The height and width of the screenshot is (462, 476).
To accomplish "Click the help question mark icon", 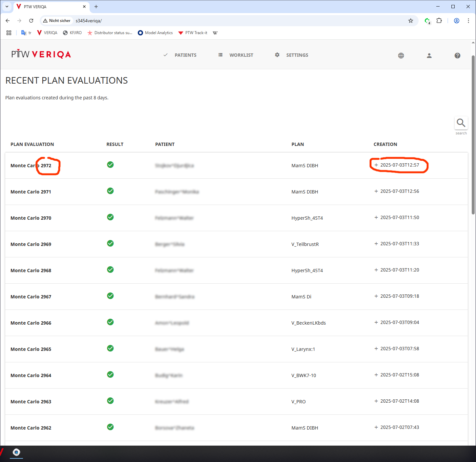I will pyautogui.click(x=457, y=55).
